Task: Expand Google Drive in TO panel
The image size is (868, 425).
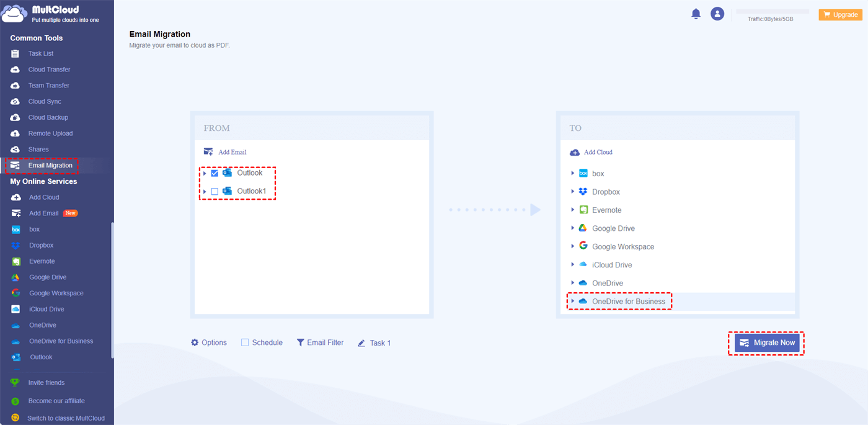Action: tap(573, 228)
